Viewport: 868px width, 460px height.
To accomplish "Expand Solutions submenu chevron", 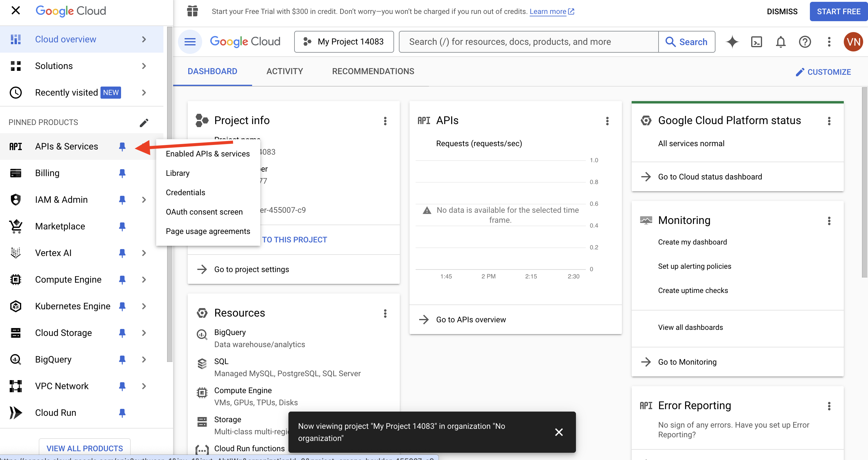I will (x=144, y=66).
